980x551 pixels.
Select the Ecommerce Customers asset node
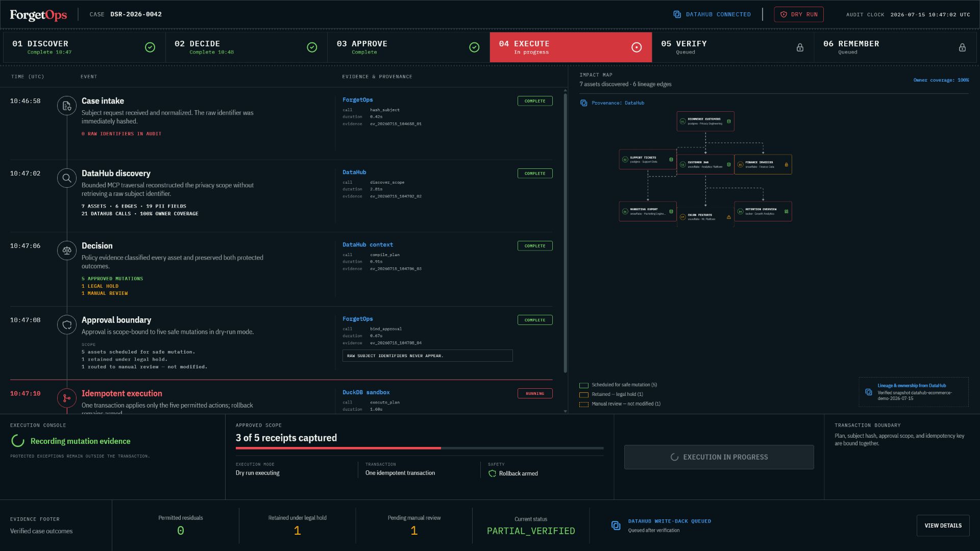705,121
